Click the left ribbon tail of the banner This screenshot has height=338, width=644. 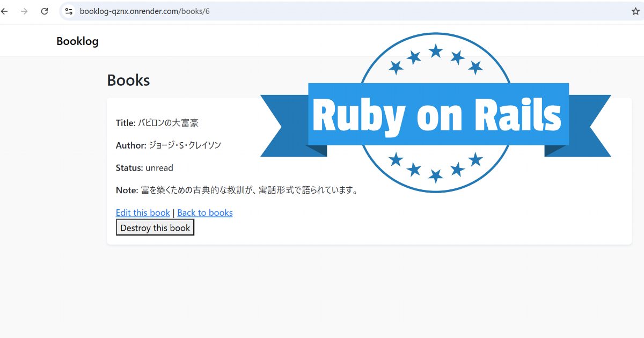284,126
